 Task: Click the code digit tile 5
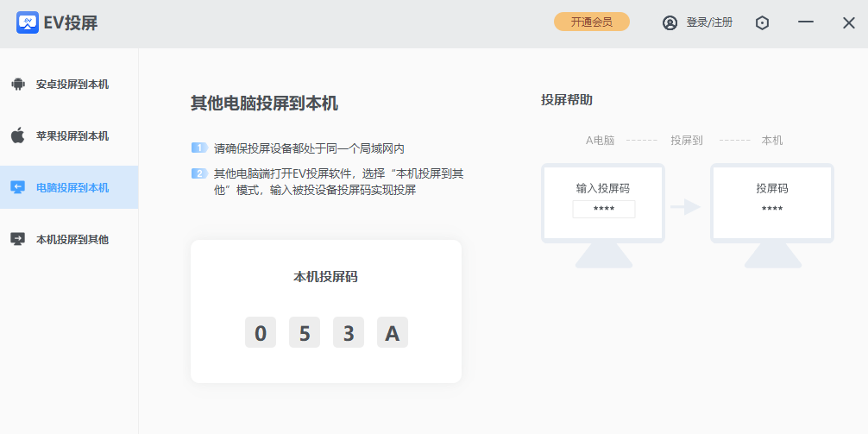[305, 332]
